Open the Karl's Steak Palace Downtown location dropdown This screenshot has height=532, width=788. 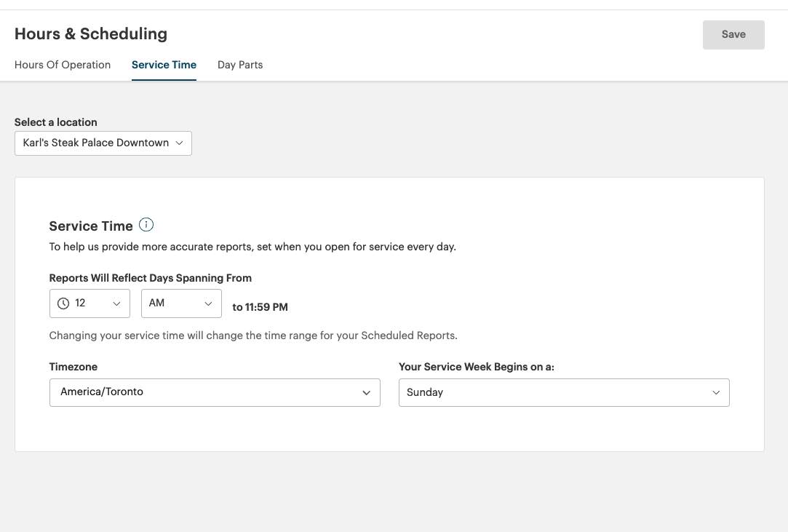point(103,143)
